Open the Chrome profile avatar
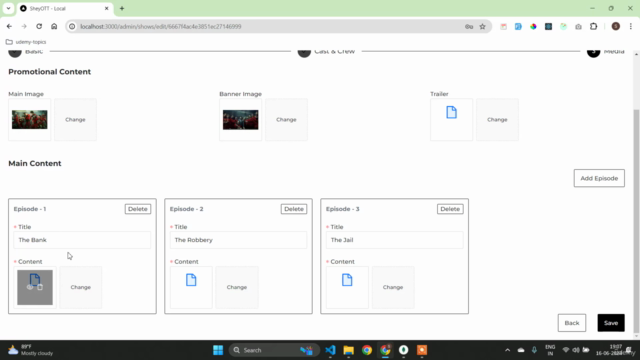The width and height of the screenshot is (640, 360). [616, 27]
